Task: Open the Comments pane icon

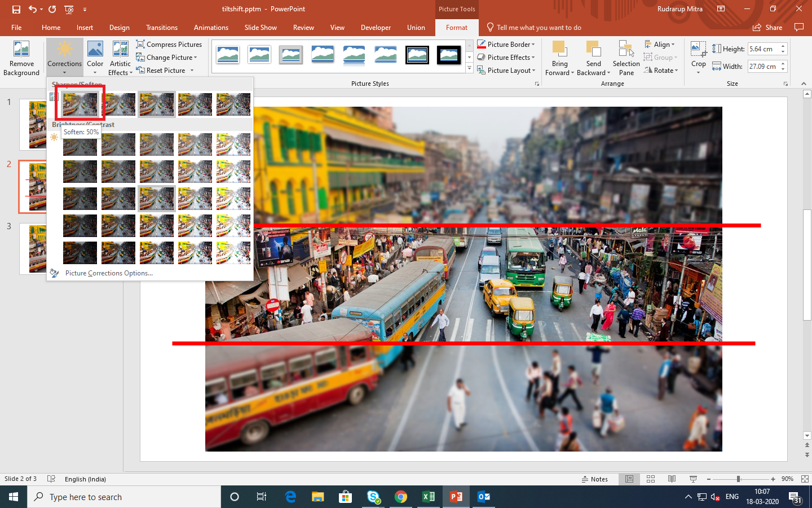Action: pos(798,27)
